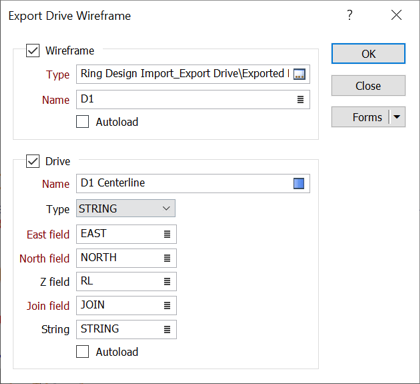Open wireframe Type browse ellipsis icon
Image resolution: width=420 pixels, height=384 pixels.
[x=299, y=74]
